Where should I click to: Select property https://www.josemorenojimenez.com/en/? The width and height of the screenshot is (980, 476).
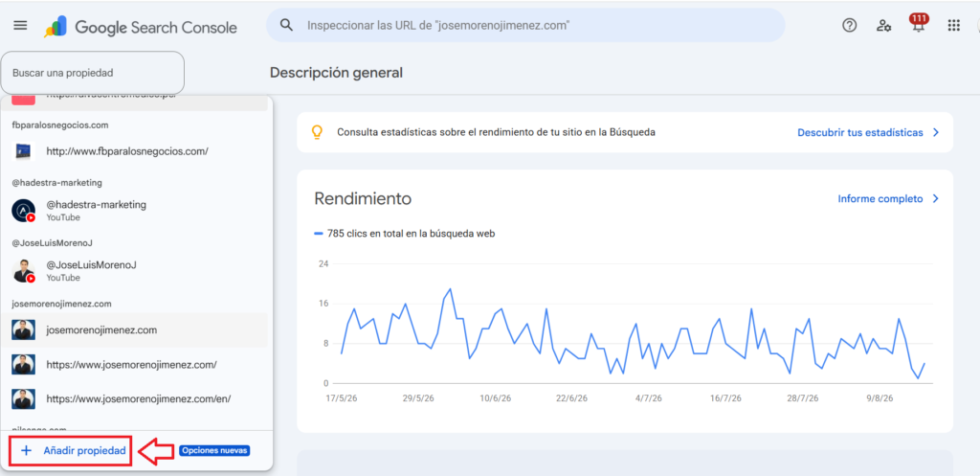pyautogui.click(x=134, y=398)
